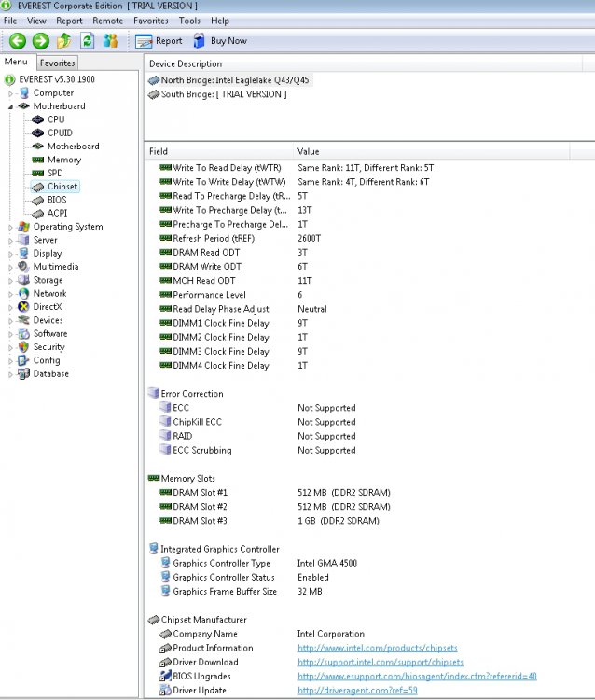595x700 pixels.
Task: Click the Network globe icon in the tree
Action: tap(23, 294)
